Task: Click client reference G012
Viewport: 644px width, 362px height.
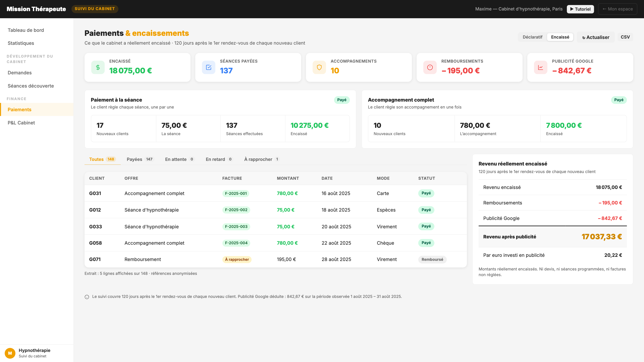Action: point(95,210)
